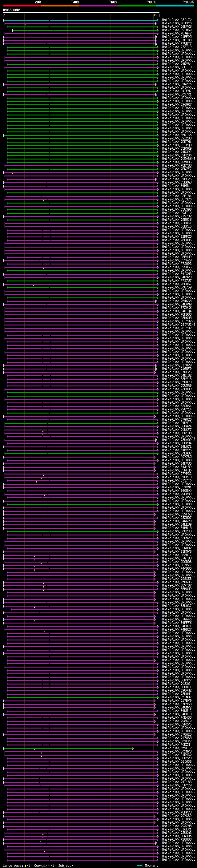Click the green ~80% identity legend segment
Image resolution: width=197 pixels, height=868 pixels.
coord(137,6)
